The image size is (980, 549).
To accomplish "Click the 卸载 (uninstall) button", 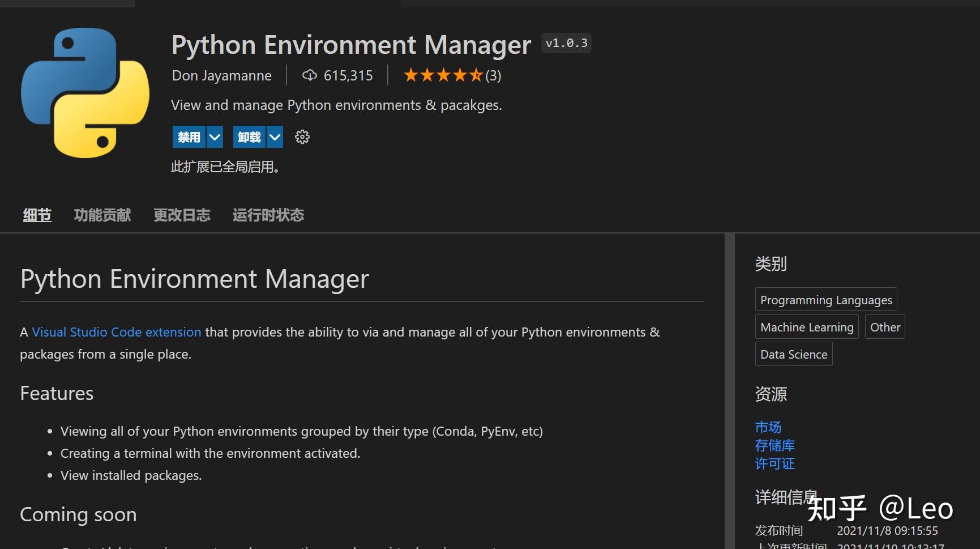I will [x=249, y=137].
